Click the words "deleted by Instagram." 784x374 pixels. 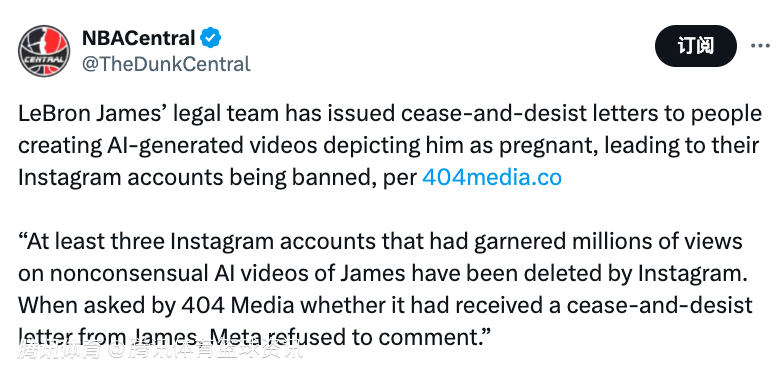click(654, 274)
